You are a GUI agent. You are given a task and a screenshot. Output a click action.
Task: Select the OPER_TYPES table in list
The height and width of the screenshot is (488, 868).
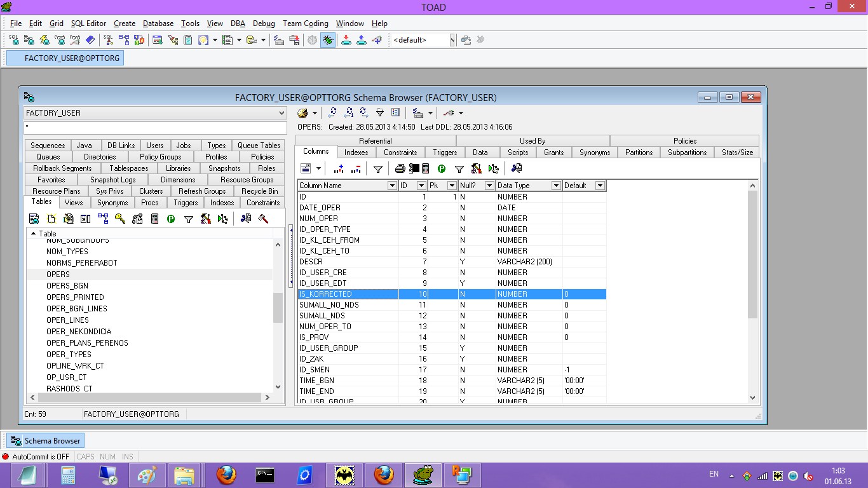pyautogui.click(x=69, y=355)
